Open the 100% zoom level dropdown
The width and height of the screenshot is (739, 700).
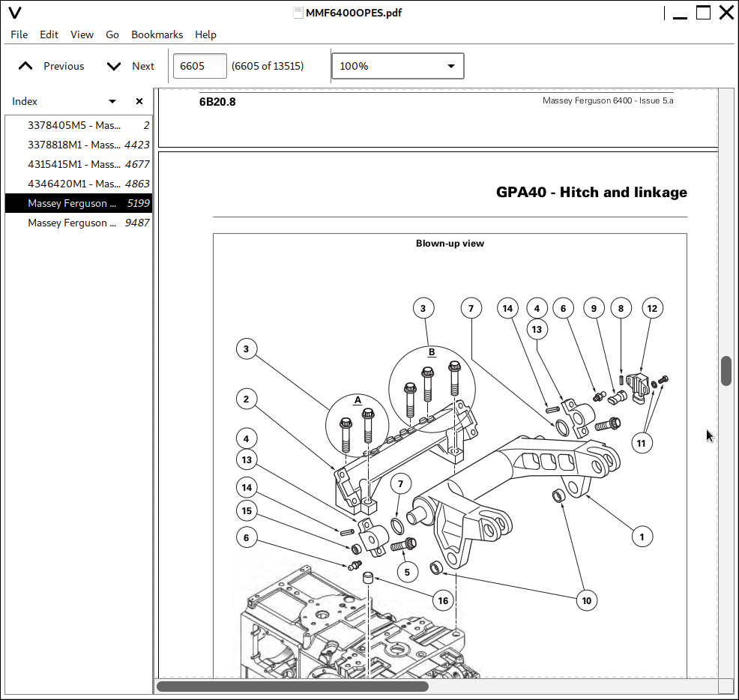[x=398, y=66]
